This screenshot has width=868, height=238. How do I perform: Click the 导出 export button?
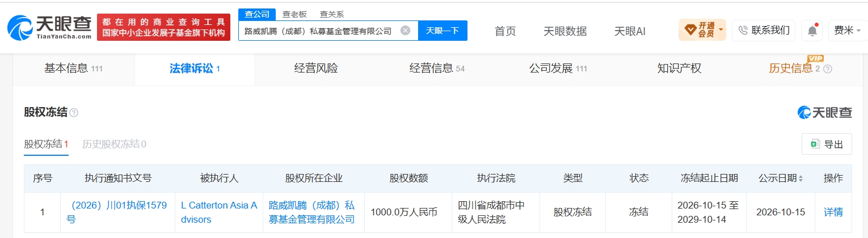827,144
